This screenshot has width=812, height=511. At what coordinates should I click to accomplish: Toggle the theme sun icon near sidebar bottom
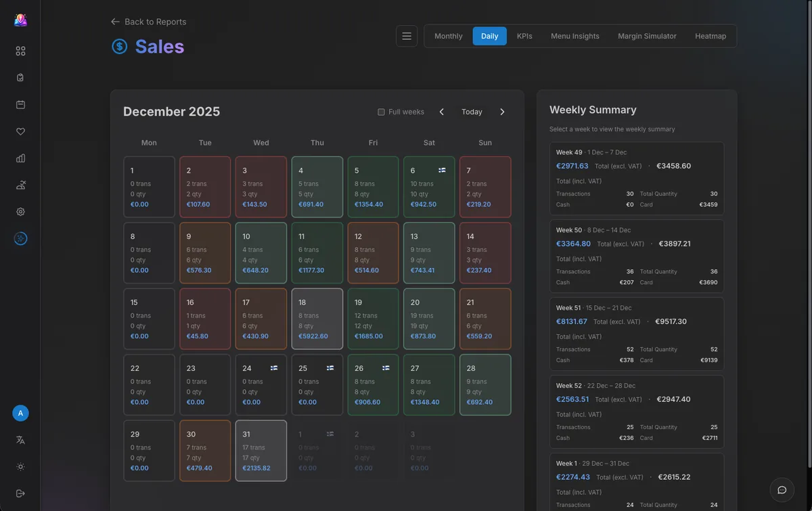click(x=20, y=466)
